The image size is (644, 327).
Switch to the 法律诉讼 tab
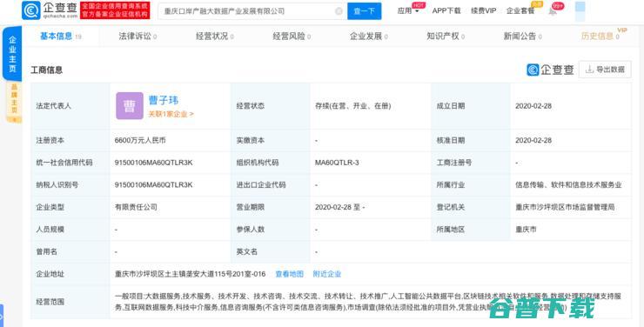click(138, 37)
